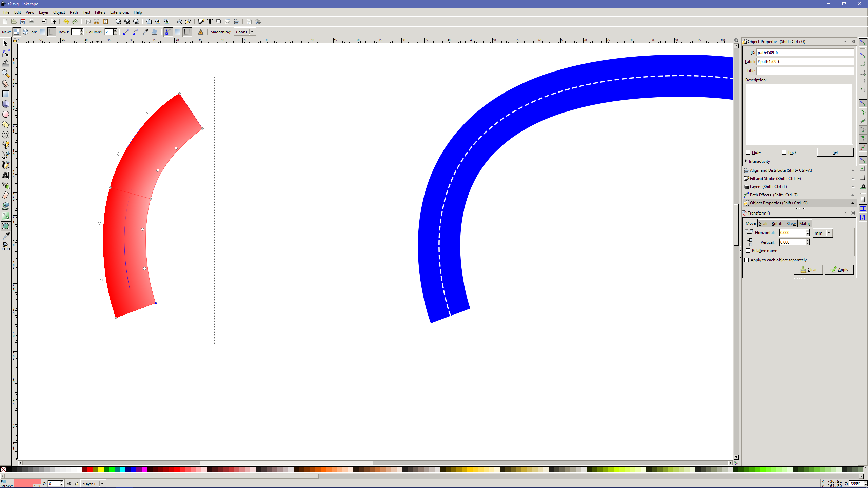Activate the Spiral tool
The height and width of the screenshot is (488, 868).
5,135
